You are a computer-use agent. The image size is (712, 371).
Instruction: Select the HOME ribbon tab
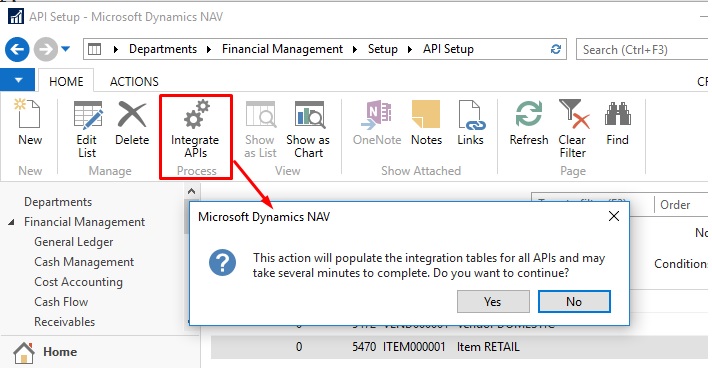(66, 81)
